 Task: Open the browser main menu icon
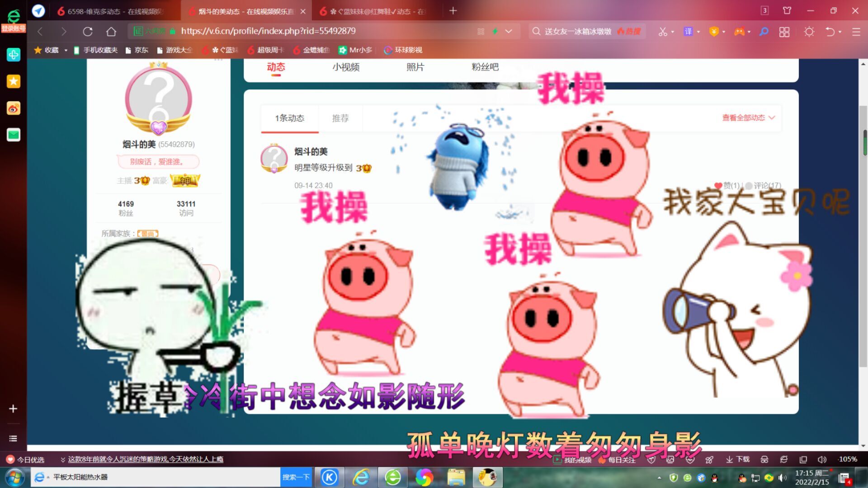point(856,32)
